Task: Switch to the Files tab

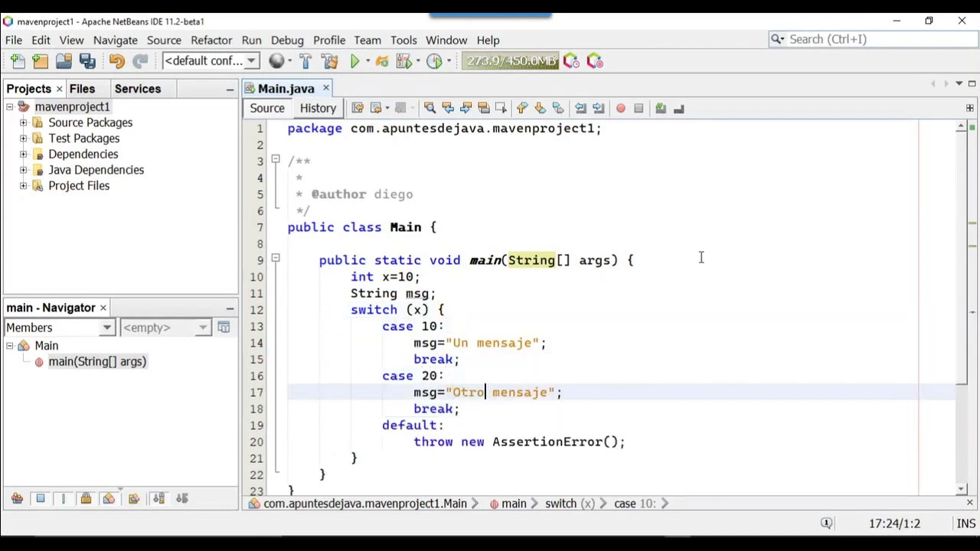Action: pyautogui.click(x=82, y=89)
